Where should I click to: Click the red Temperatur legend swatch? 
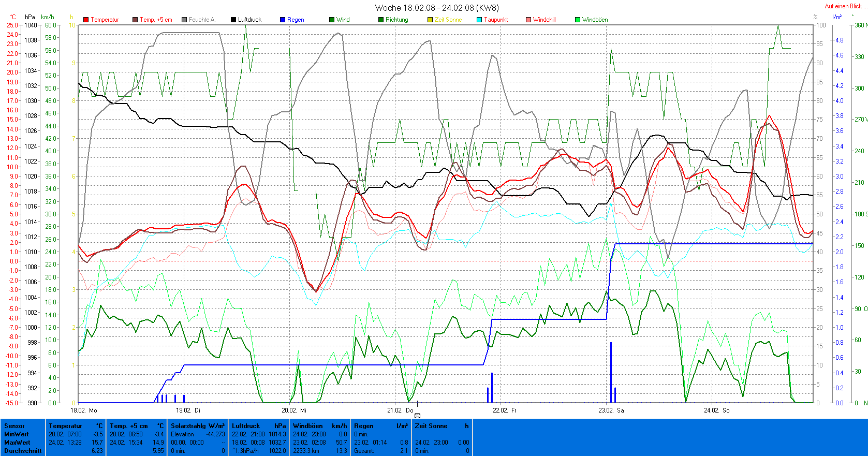pos(86,20)
